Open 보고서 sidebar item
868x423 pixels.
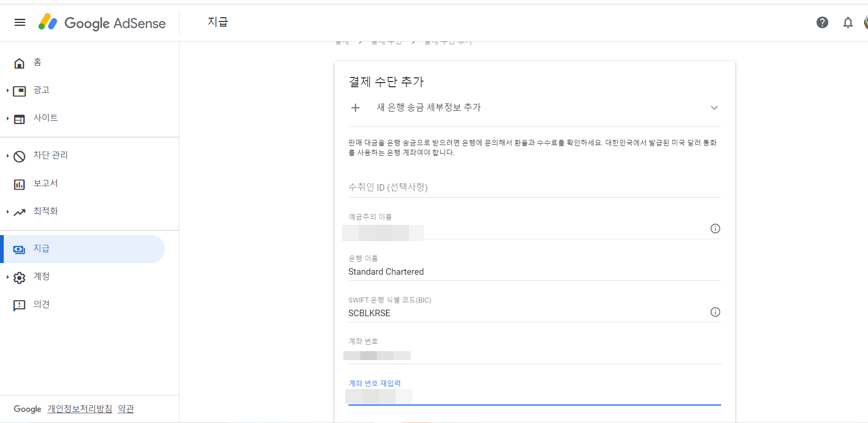click(82, 184)
